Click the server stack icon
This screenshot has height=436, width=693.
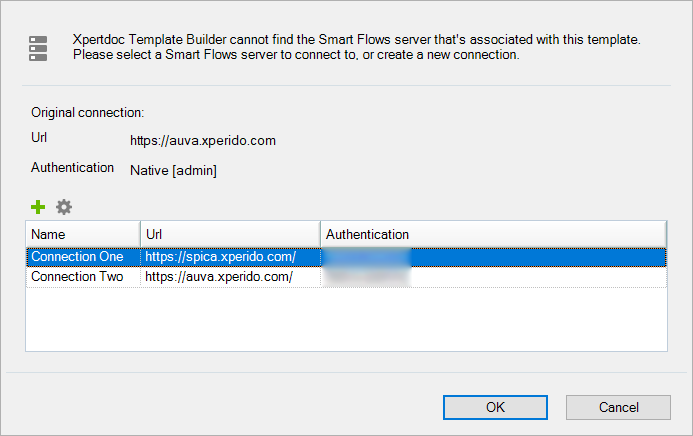click(38, 48)
